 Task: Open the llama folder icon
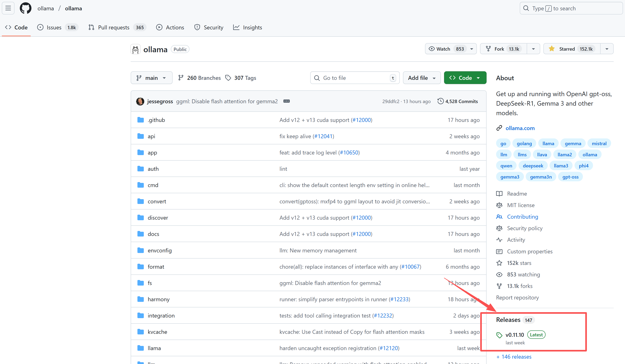click(x=141, y=348)
